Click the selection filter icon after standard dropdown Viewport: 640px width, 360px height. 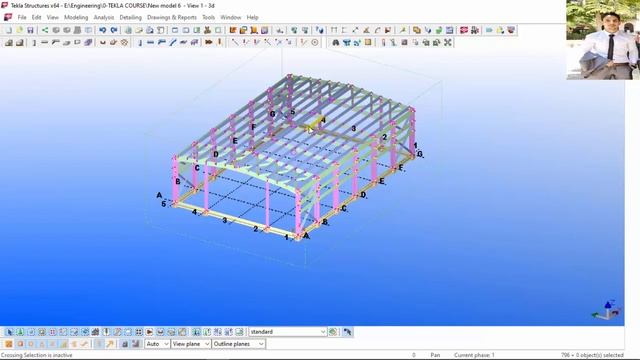(333, 332)
